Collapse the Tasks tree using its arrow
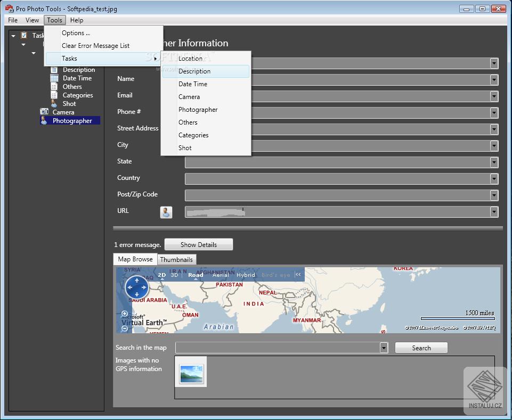 (12, 35)
